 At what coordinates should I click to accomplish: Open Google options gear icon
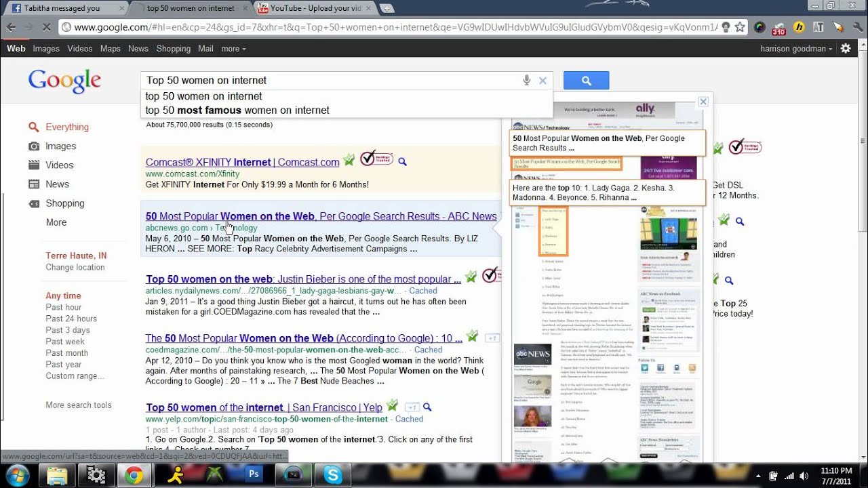click(x=846, y=49)
